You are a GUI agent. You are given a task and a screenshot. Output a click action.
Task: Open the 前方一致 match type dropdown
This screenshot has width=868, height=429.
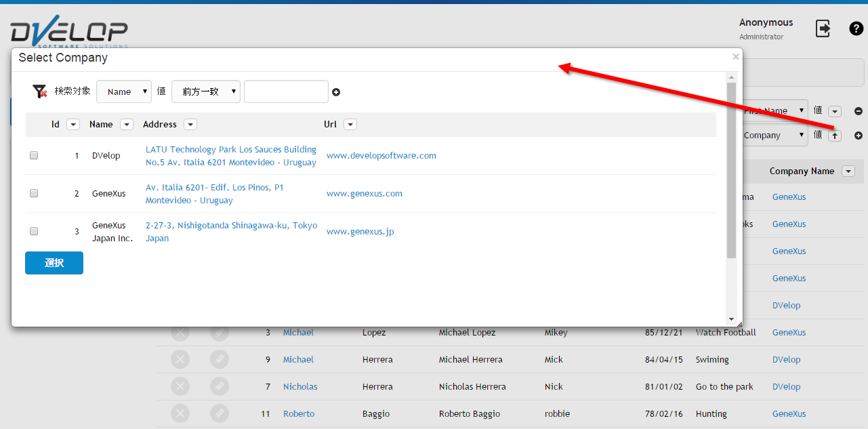tap(206, 91)
